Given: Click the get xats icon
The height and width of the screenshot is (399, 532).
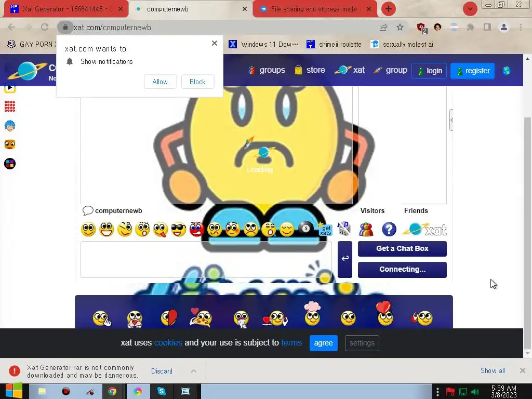Looking at the screenshot, I should coord(325,229).
